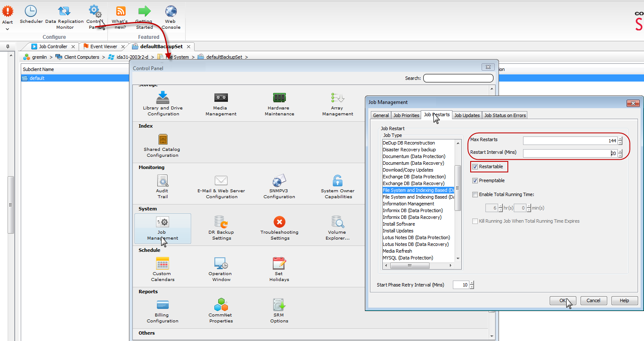Viewport: 644px width, 341px height.
Task: Expand the Alert dropdown chevron
Action: click(8, 29)
